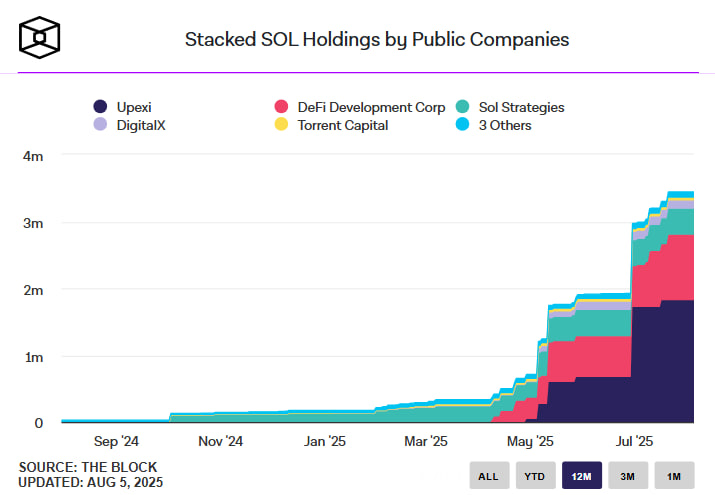715x495 pixels.
Task: Switch to the 1M time range
Action: (676, 476)
